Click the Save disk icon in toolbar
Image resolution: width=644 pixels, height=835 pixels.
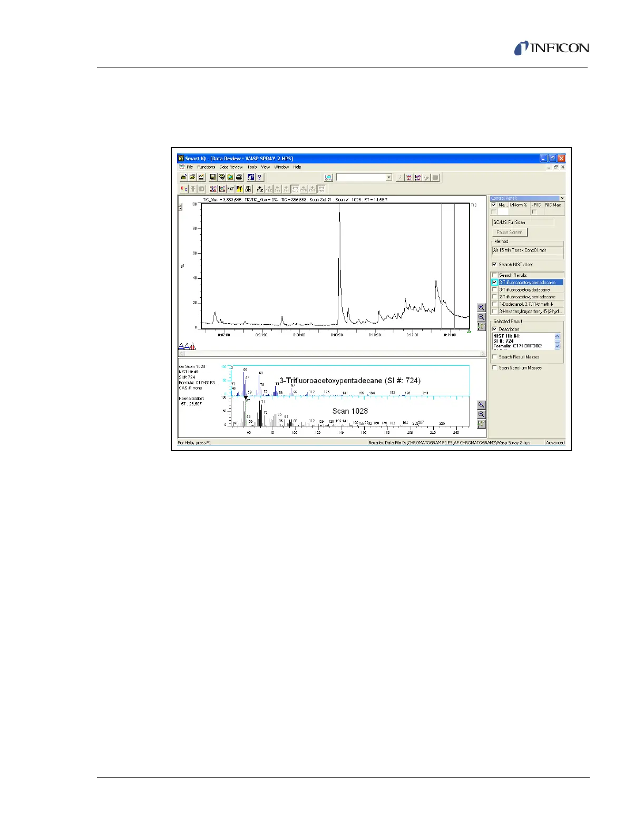[x=212, y=177]
